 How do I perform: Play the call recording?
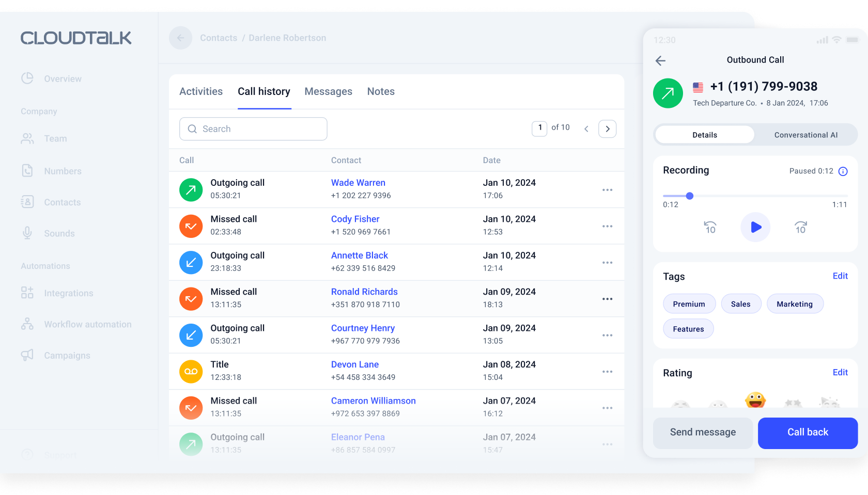pos(755,227)
